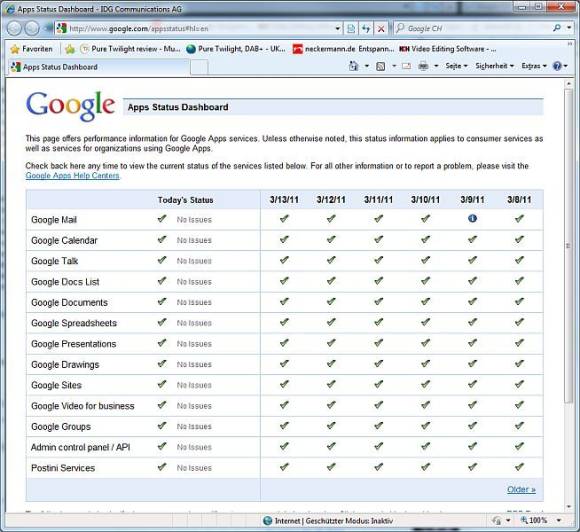This screenshot has height=532, width=580.
Task: Click the 100% zoom level button
Action: point(534,520)
